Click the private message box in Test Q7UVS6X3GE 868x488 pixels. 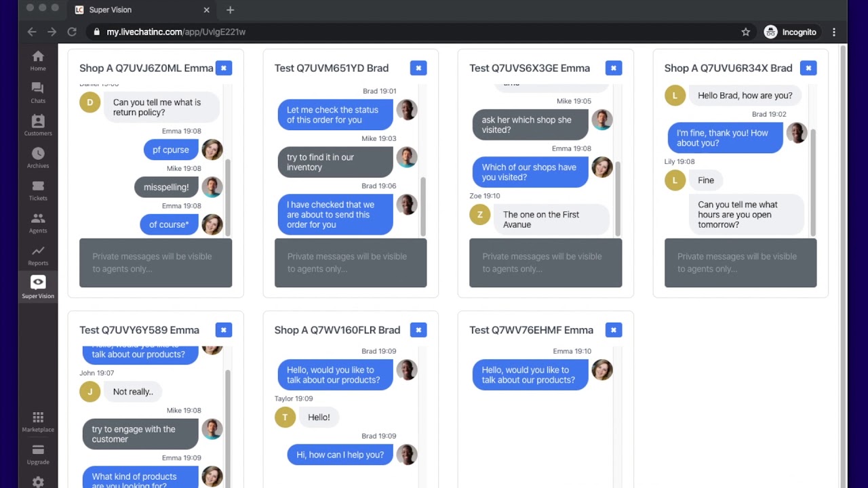tap(545, 263)
